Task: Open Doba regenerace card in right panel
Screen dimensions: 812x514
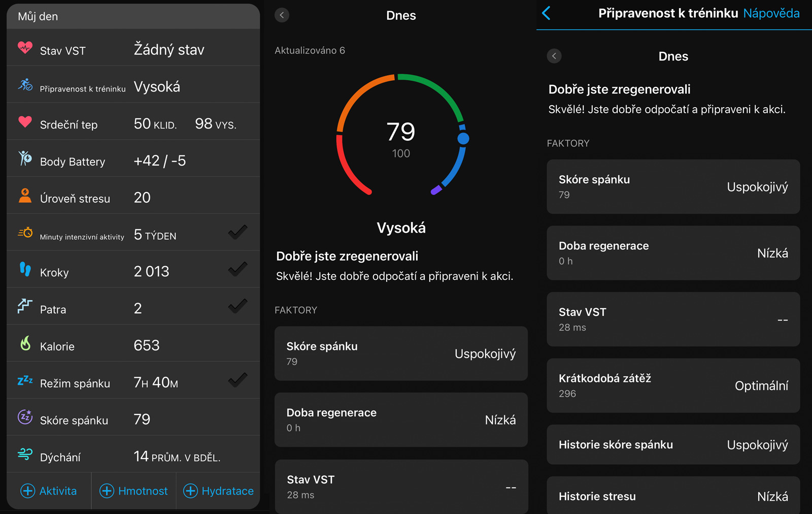Action: [673, 253]
